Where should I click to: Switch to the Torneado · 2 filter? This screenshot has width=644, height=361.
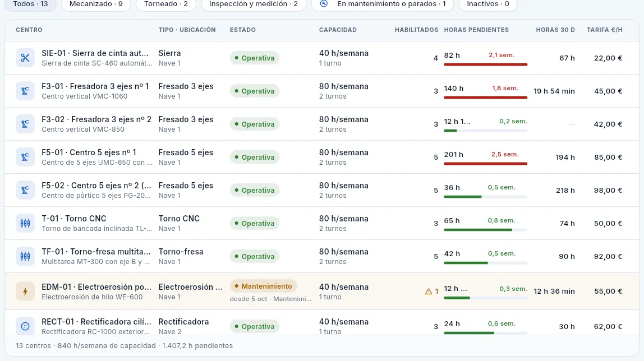(166, 4)
